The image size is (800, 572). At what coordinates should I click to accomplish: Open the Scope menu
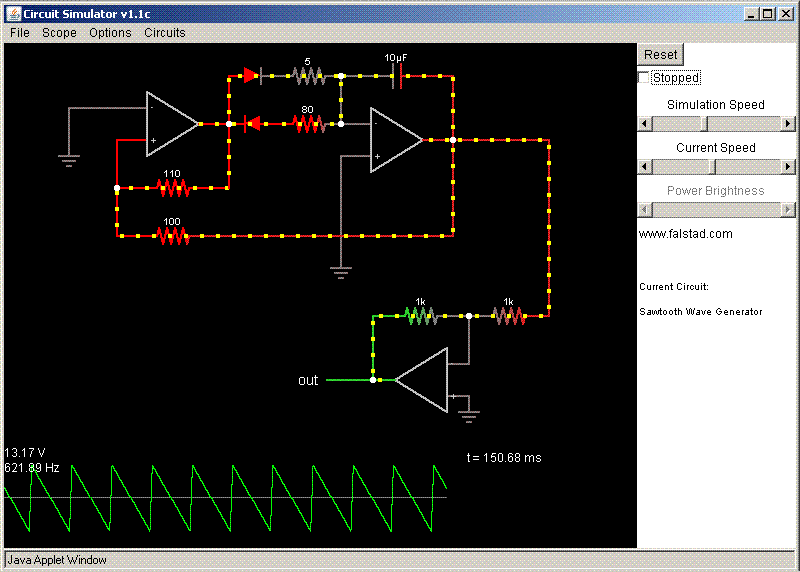[x=59, y=33]
